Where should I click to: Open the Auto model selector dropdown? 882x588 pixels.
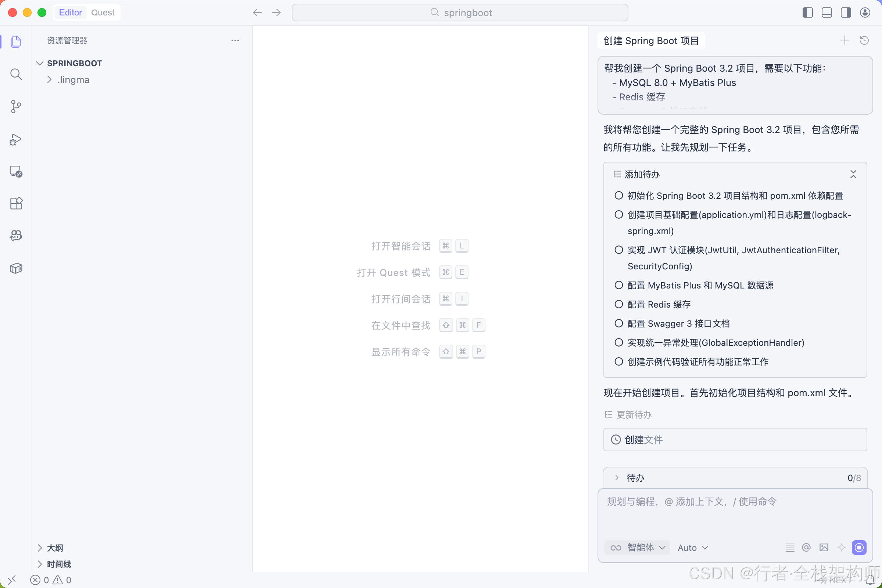coord(692,548)
